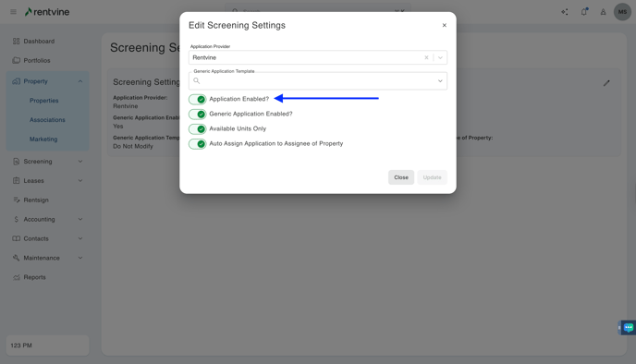Click search magnifier in Generic Application Template
This screenshot has width=636, height=364.
coord(196,80)
